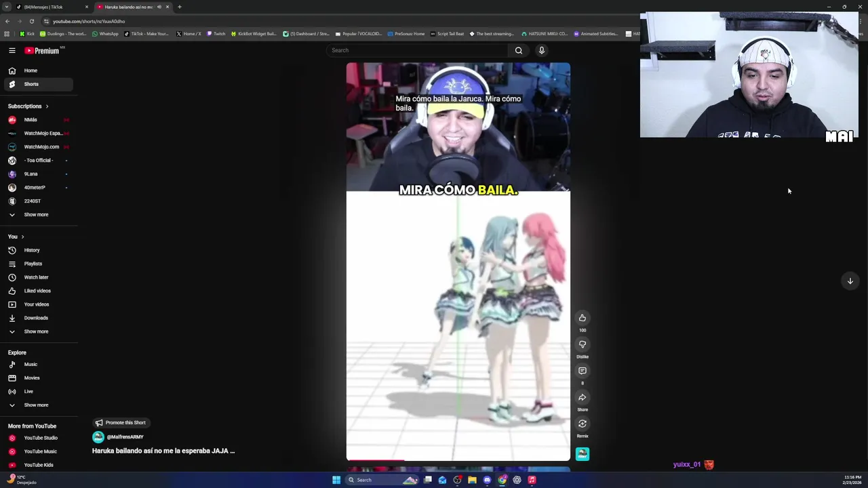This screenshot has height=488, width=868.
Task: Open the Twitch bookmark
Action: click(216, 34)
